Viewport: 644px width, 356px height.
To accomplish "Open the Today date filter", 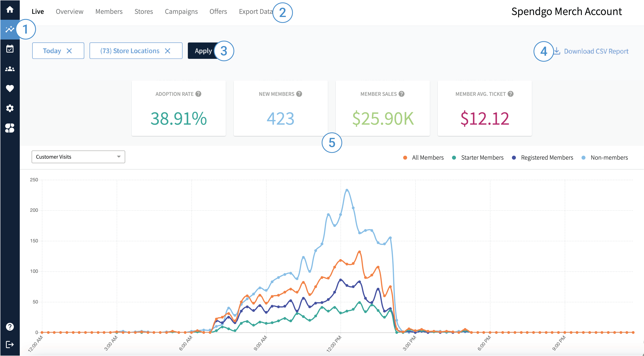I will 52,51.
